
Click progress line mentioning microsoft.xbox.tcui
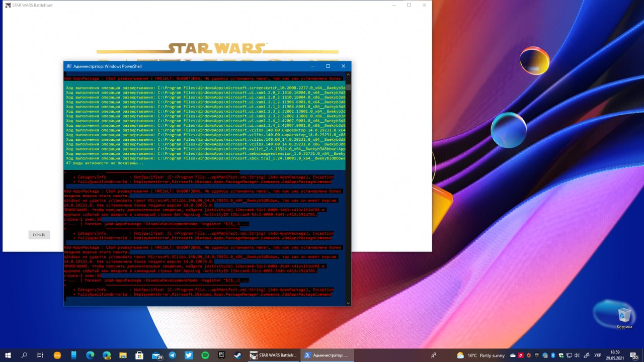[x=206, y=158]
